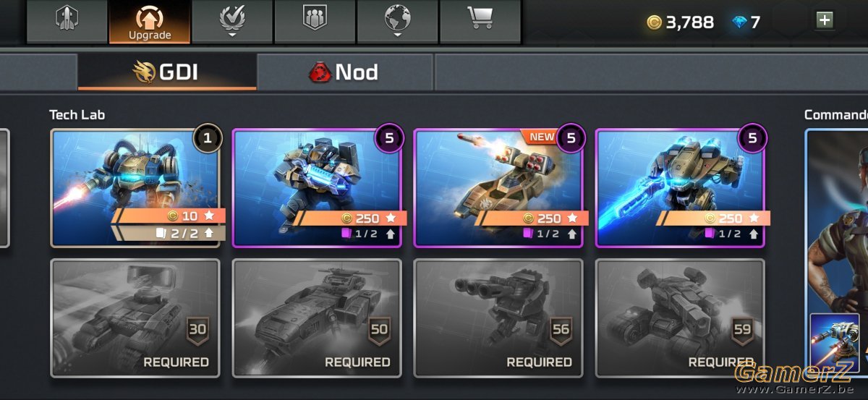Tap the locked vehicle requiring level 50
This screenshot has height=400, width=868.
tap(316, 318)
